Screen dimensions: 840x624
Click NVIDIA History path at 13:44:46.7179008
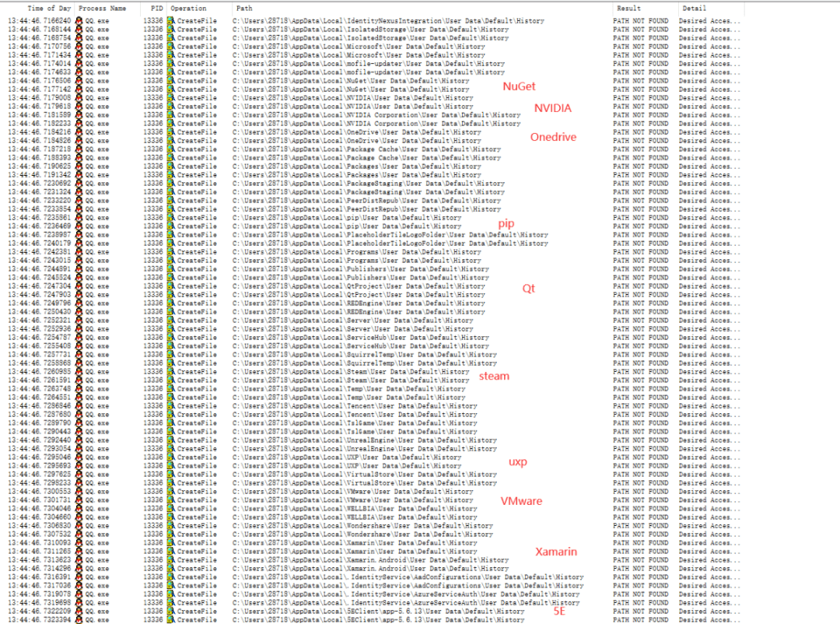[353, 98]
